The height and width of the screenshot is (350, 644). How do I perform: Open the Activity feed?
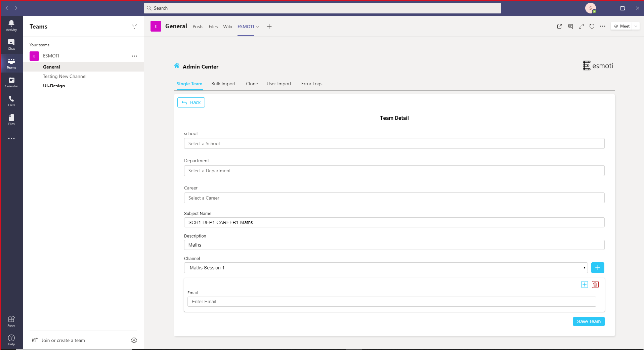[11, 26]
